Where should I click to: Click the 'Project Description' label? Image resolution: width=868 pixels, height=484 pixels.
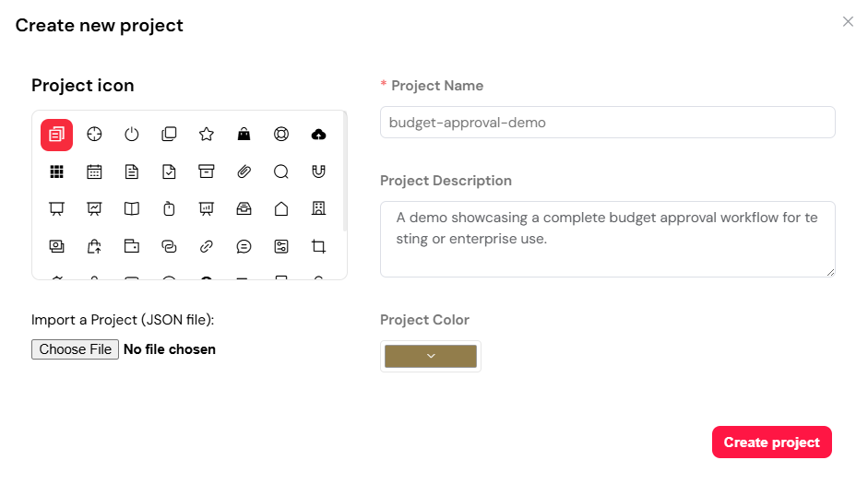tap(446, 181)
